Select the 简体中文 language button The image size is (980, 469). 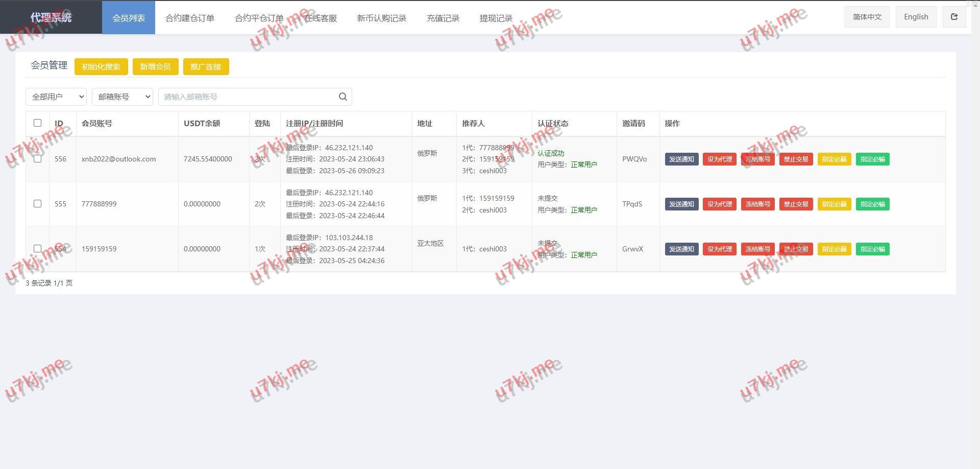pyautogui.click(x=867, y=17)
